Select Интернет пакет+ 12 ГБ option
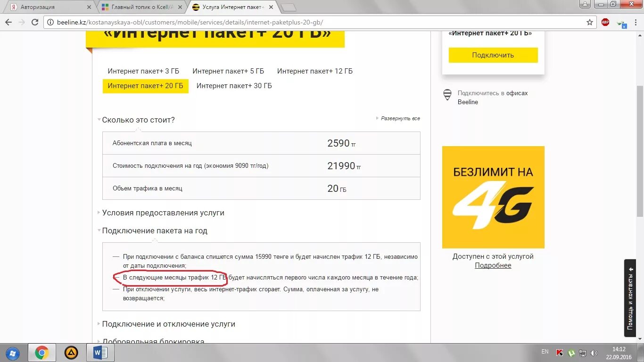Screen dimensions: 644x362 coord(315,71)
